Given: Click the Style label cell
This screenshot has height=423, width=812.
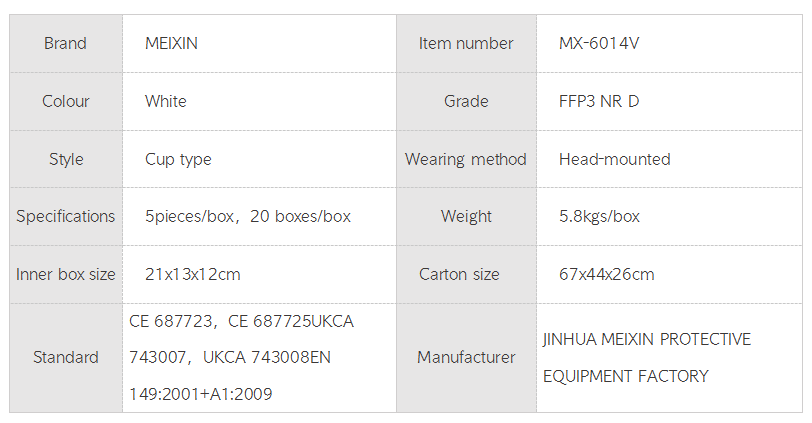Looking at the screenshot, I should pyautogui.click(x=65, y=159).
